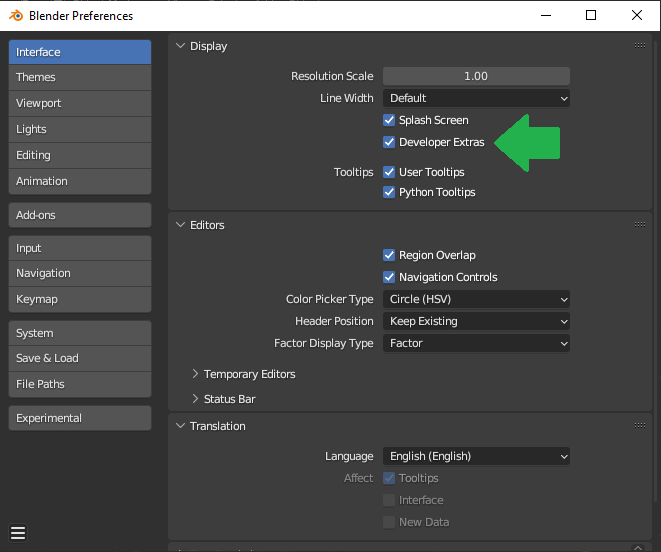Viewport: 661px width, 552px height.
Task: Close the Blender Preferences window
Action: tap(637, 15)
